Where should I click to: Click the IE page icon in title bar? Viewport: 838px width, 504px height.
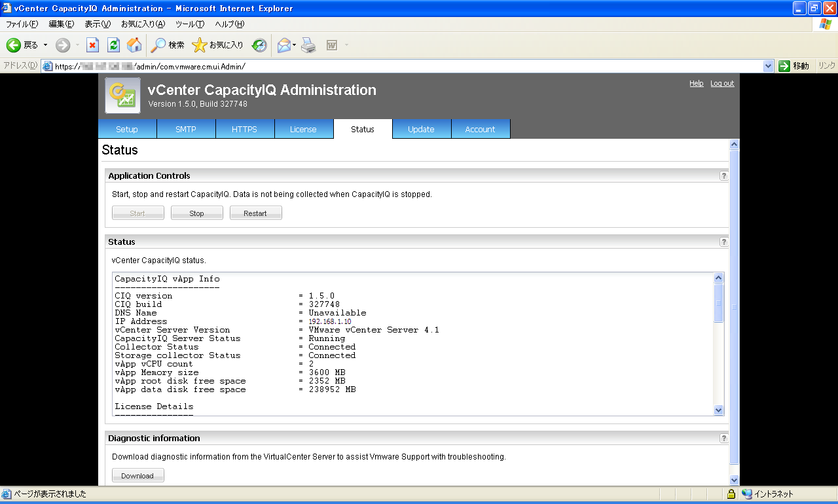pyautogui.click(x=7, y=8)
